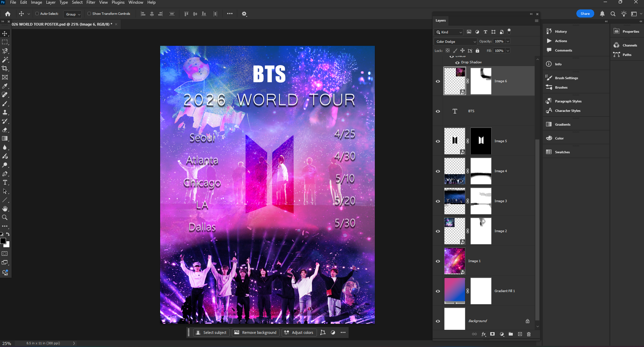Hide the Image 5 layer
Image resolution: width=644 pixels, height=347 pixels.
pos(438,141)
